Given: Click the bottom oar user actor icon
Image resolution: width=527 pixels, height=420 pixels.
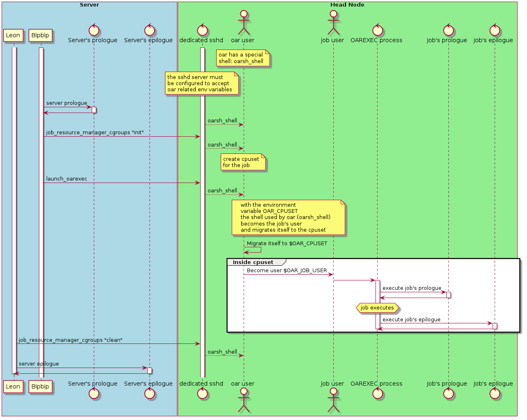Looking at the screenshot, I should click(x=244, y=400).
